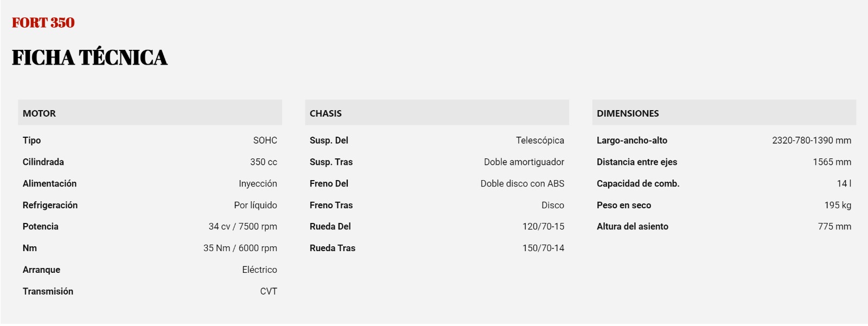Click the Rueda Tras 150/70-14 value
Viewport: 868px width, 326px height.
pyautogui.click(x=543, y=248)
